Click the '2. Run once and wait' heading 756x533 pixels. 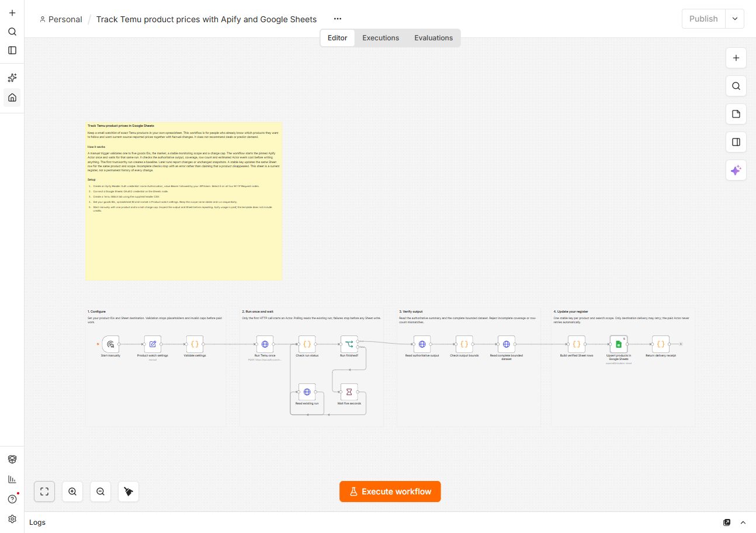pyautogui.click(x=258, y=312)
